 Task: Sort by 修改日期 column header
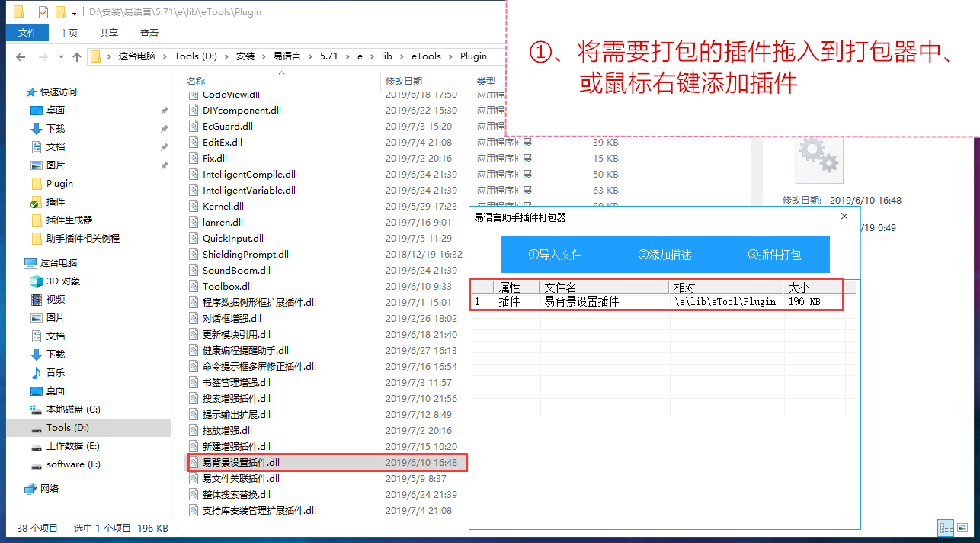404,81
